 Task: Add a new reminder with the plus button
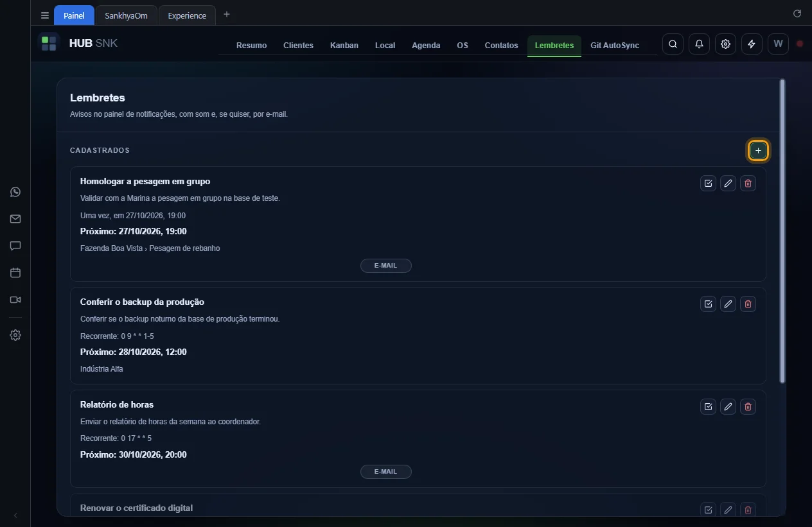click(758, 151)
